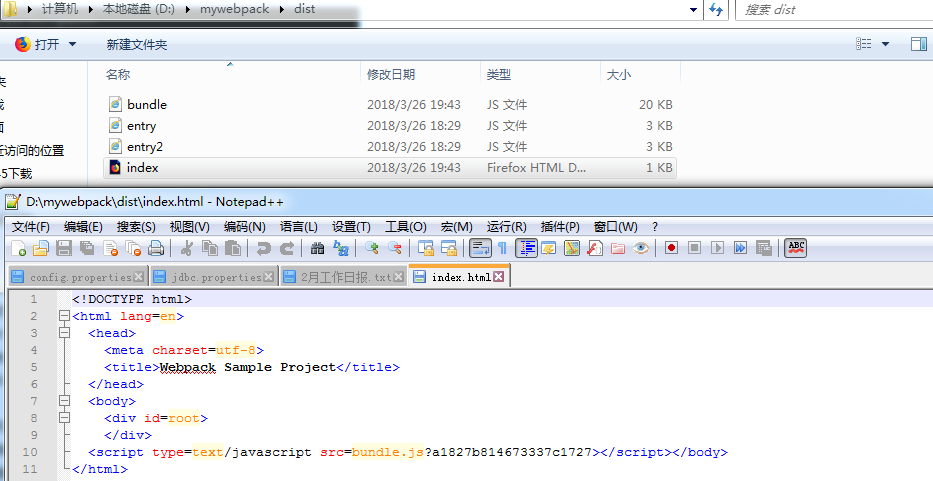Screen dimensions: 933x481
Task: Click the Paste toolbar icon
Action: point(233,248)
